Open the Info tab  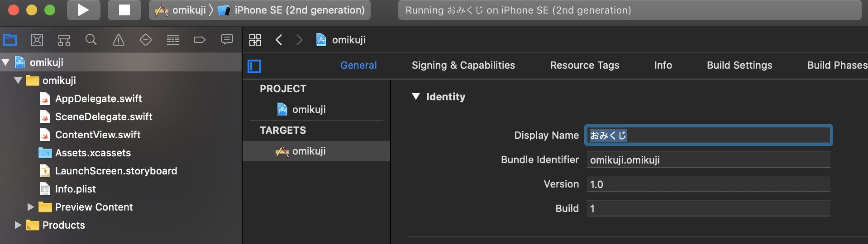663,65
